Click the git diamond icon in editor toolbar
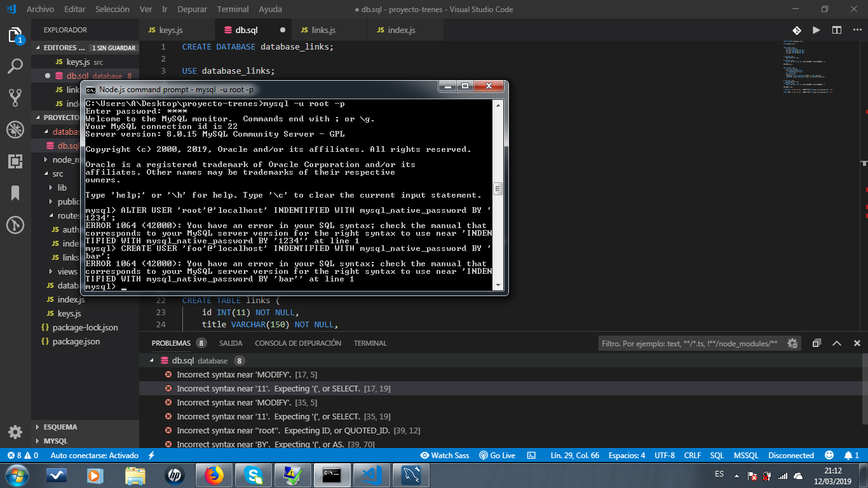This screenshot has width=868, height=488. coord(796,30)
